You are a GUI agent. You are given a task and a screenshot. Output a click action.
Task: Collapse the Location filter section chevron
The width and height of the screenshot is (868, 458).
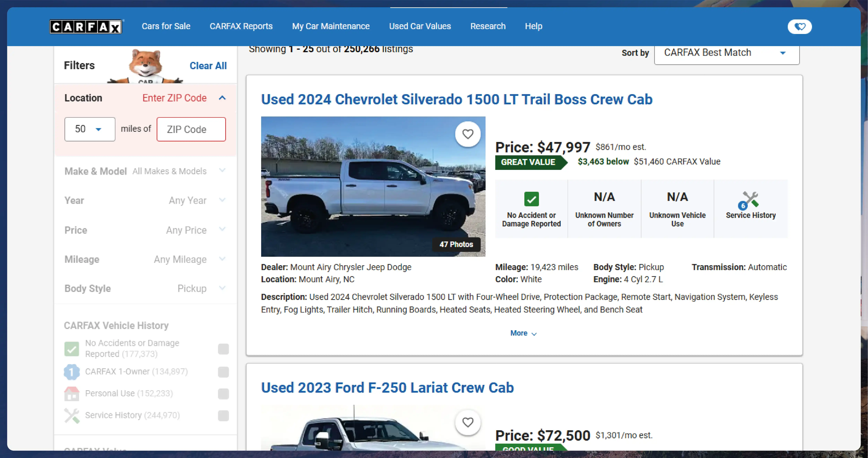click(222, 98)
